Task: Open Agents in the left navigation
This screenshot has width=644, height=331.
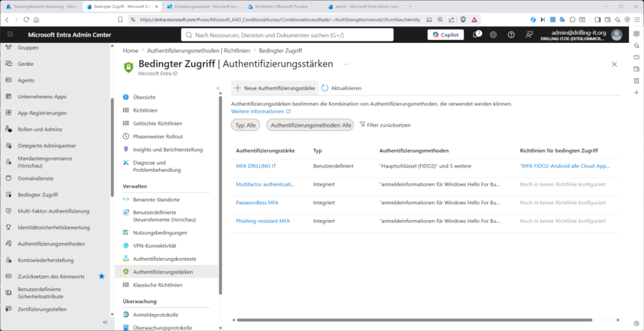Action: click(26, 80)
